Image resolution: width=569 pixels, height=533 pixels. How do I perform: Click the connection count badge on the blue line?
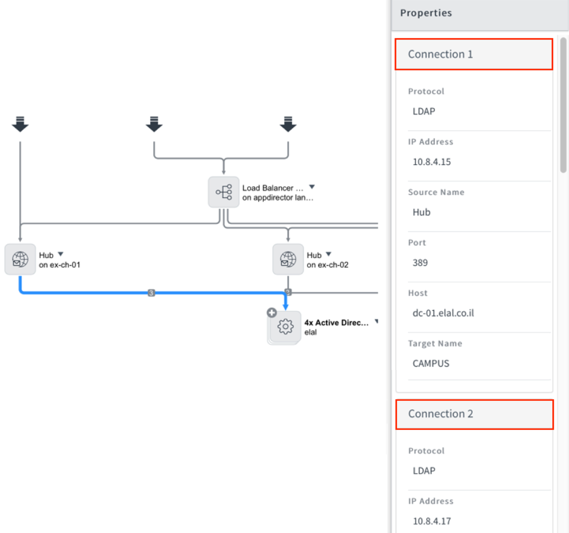pyautogui.click(x=151, y=292)
